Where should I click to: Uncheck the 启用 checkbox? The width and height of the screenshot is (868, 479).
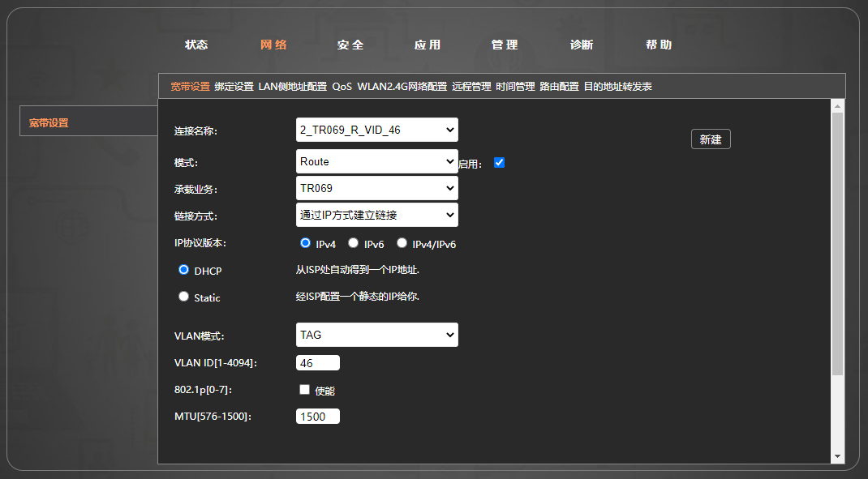tap(499, 162)
